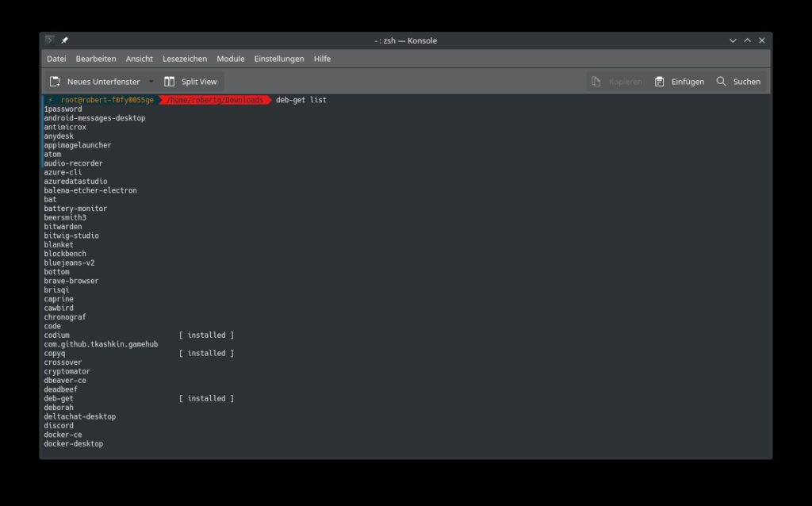
Task: Click '[ installed ]' next to copyq
Action: click(207, 353)
